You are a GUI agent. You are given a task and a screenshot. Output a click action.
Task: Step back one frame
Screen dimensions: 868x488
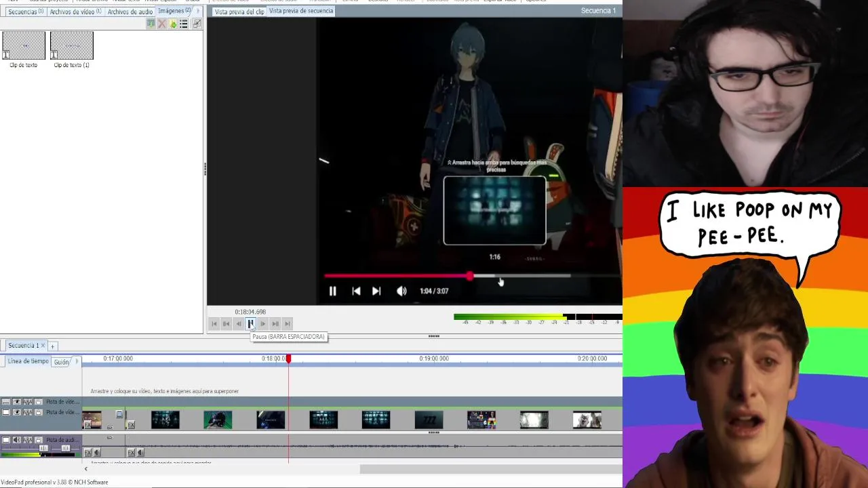[239, 324]
